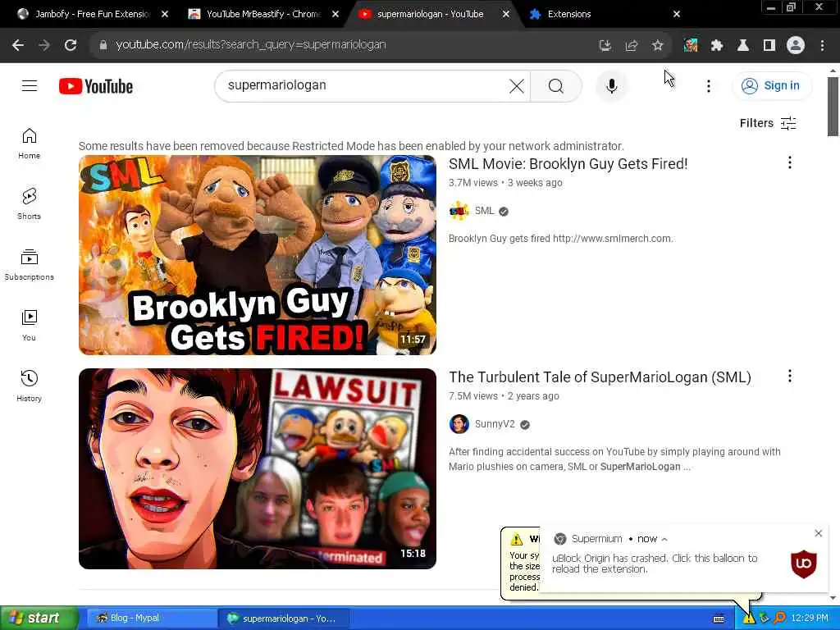
Task: Expand the Filters options
Action: (768, 123)
